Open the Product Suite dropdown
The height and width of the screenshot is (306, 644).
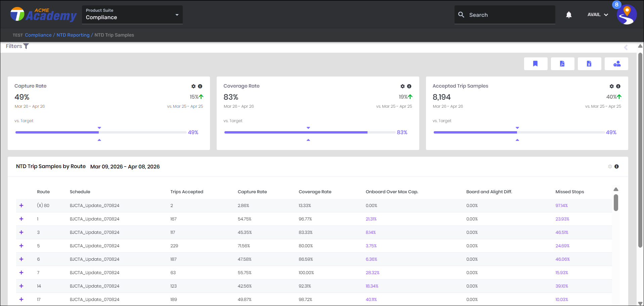tap(132, 15)
